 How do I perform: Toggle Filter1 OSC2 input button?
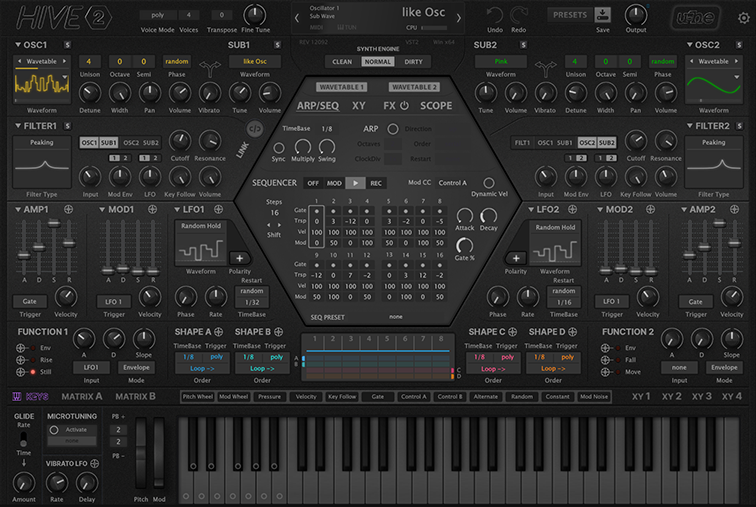(131, 143)
